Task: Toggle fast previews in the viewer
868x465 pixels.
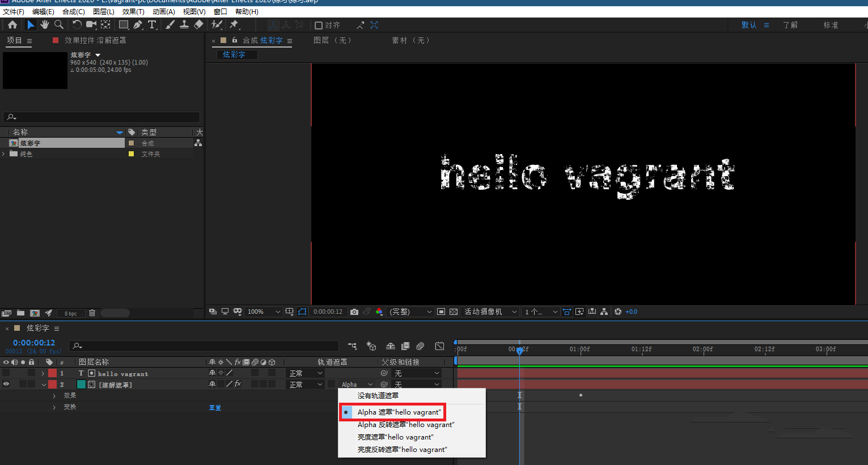Action: click(x=579, y=312)
